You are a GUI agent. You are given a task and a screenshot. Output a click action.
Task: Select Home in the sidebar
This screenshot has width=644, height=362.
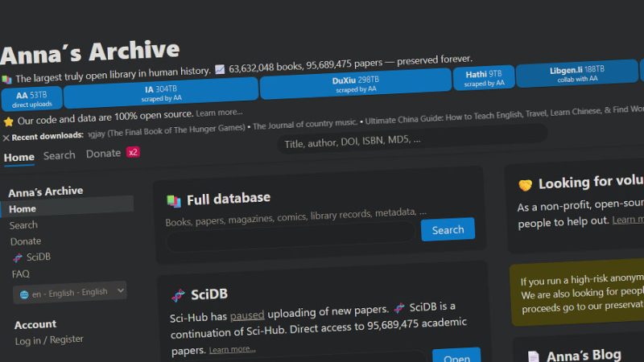point(68,208)
